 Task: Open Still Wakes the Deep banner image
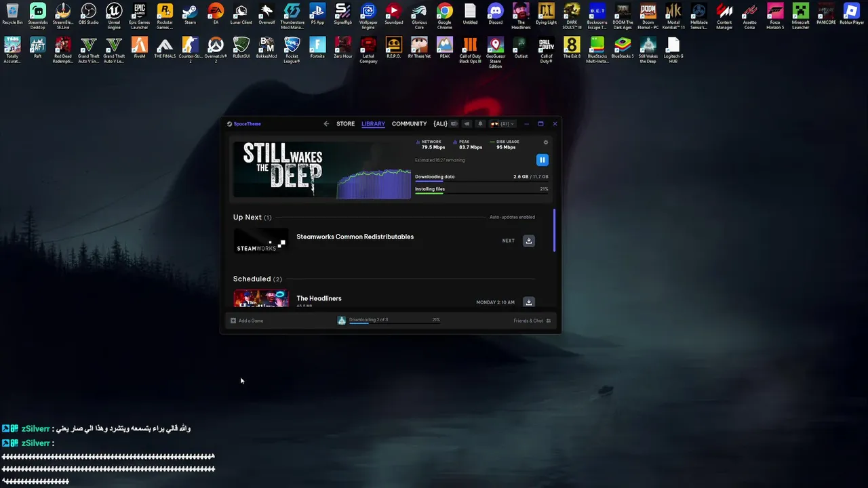[x=322, y=169]
